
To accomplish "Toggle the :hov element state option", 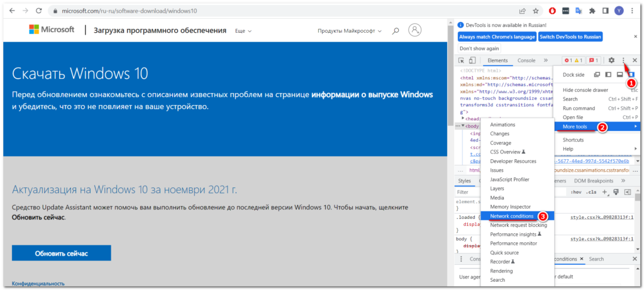I will [575, 192].
